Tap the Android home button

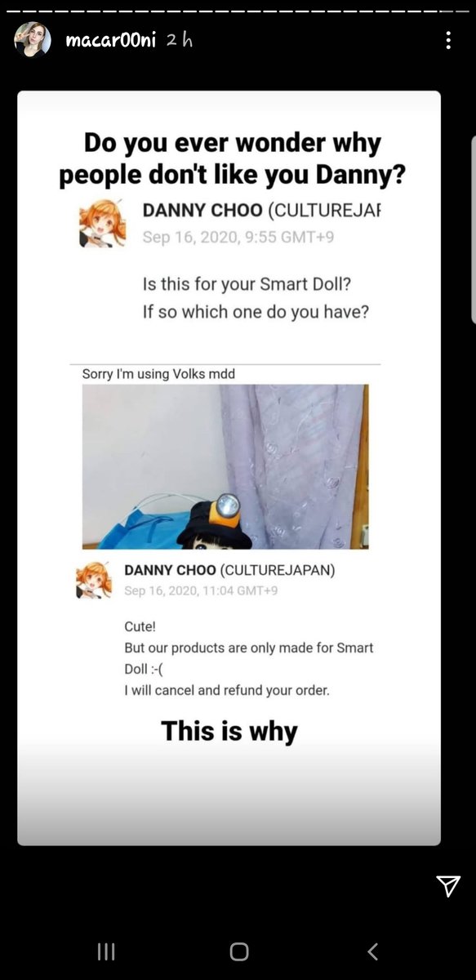[x=238, y=951]
